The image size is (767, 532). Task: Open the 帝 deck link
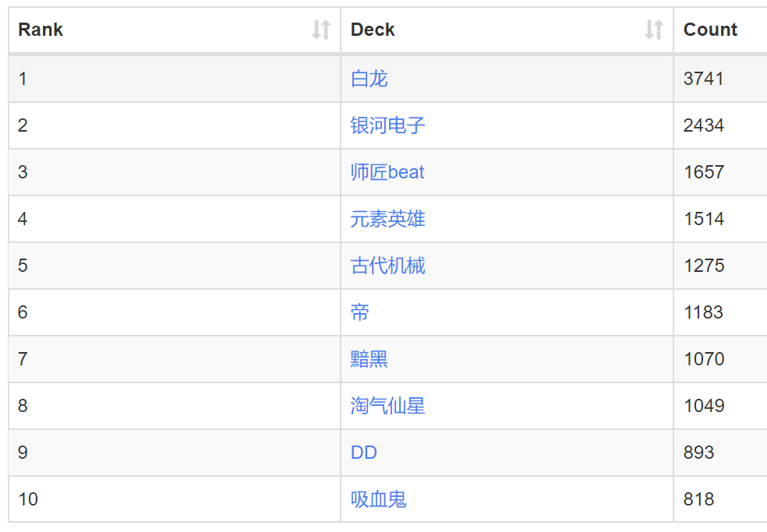360,312
